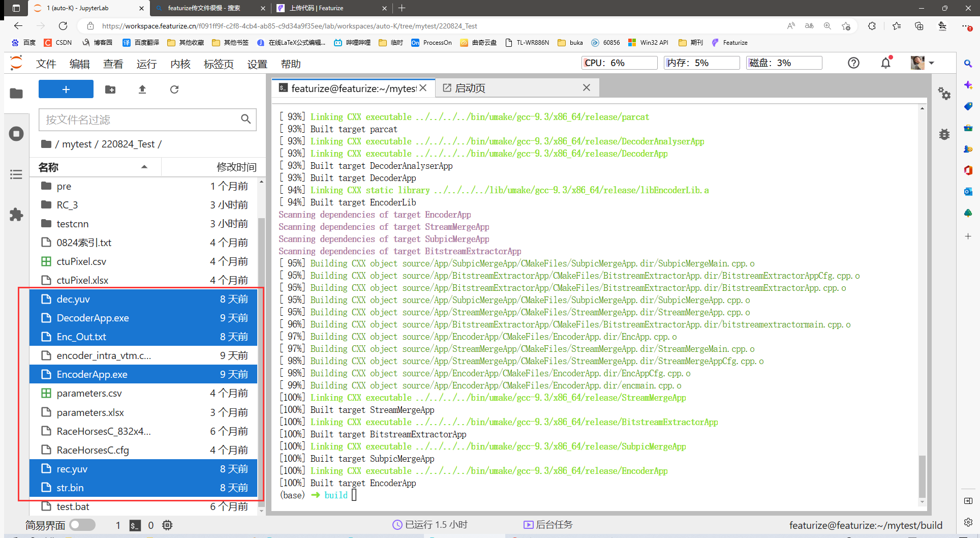Open the 标签页 menu

(219, 64)
